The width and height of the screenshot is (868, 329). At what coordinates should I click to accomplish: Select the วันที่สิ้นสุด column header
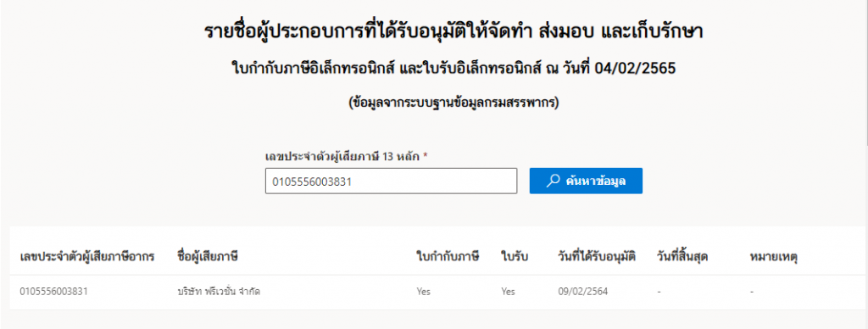tap(682, 257)
